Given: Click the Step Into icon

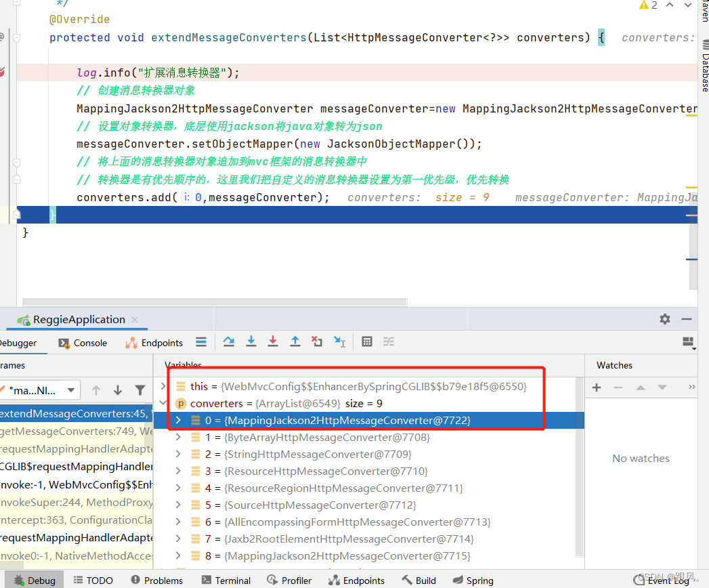Looking at the screenshot, I should pyautogui.click(x=251, y=341).
